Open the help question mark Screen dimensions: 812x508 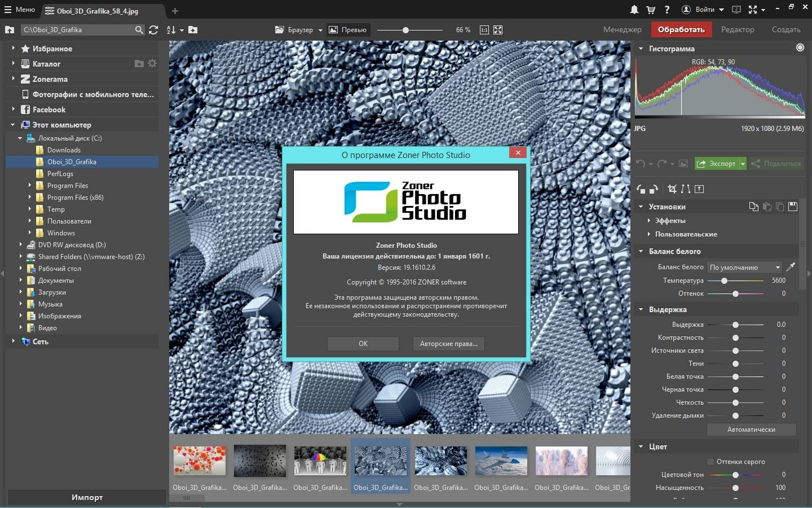667,10
